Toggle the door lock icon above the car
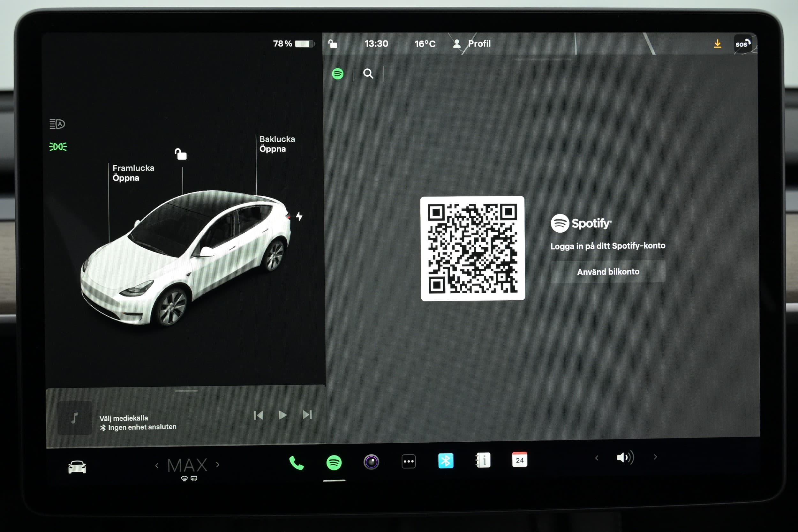Screen dimensions: 798x532 tap(180, 154)
